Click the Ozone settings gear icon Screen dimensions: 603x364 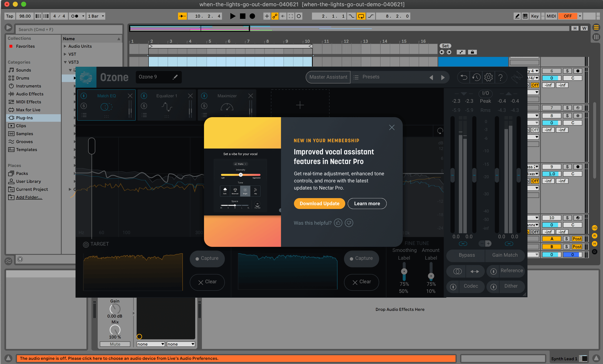click(x=488, y=77)
